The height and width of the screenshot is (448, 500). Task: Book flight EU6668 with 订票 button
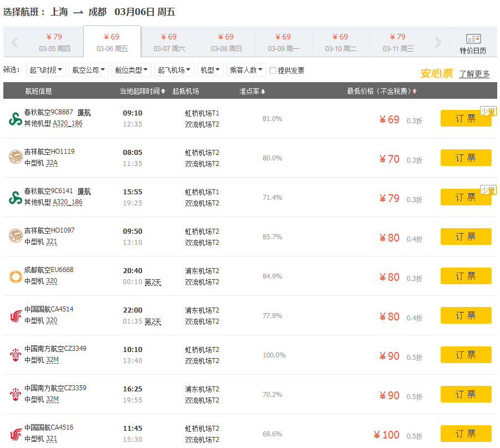(466, 276)
